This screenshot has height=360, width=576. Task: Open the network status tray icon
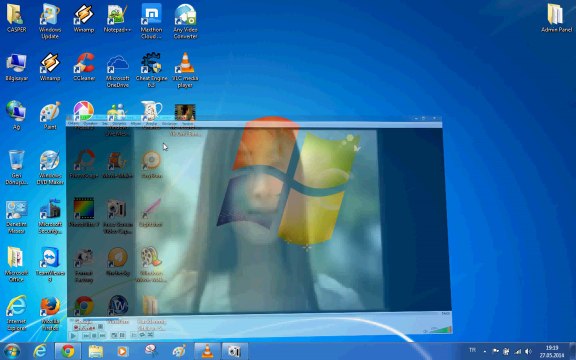click(518, 352)
